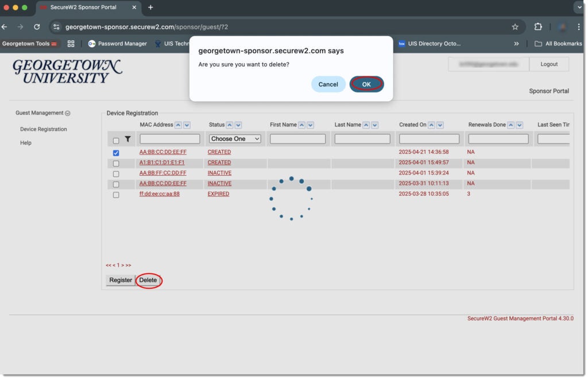The image size is (588, 379).
Task: Sort Status column descending arrow
Action: pos(238,125)
